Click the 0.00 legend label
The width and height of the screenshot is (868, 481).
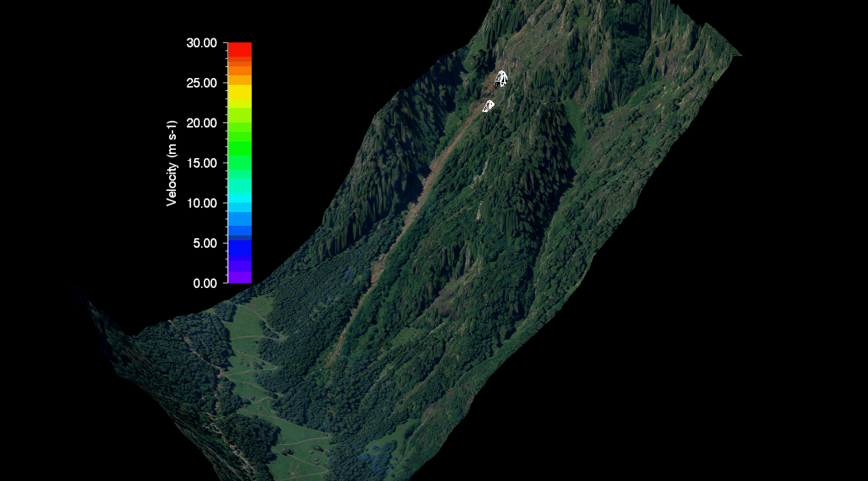(x=204, y=283)
